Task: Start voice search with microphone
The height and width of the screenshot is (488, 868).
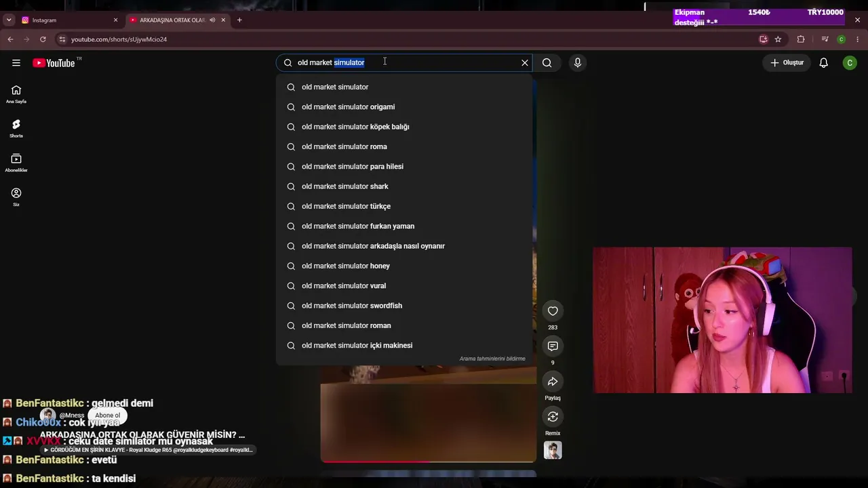Action: click(x=578, y=63)
